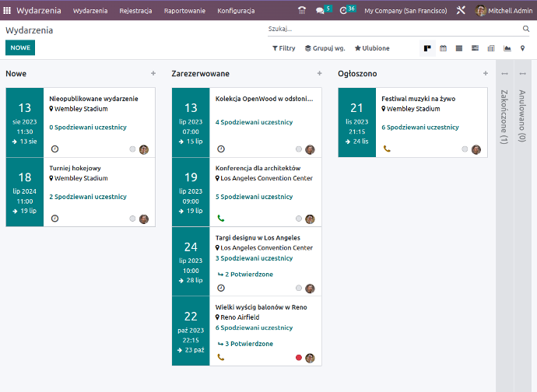Click phone activity icon on Festiwal muzyki card
The image size is (537, 392).
click(x=387, y=149)
